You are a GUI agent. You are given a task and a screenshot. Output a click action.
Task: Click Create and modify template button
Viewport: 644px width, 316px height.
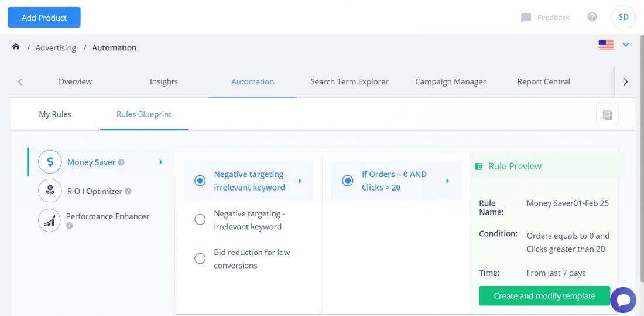pos(544,295)
